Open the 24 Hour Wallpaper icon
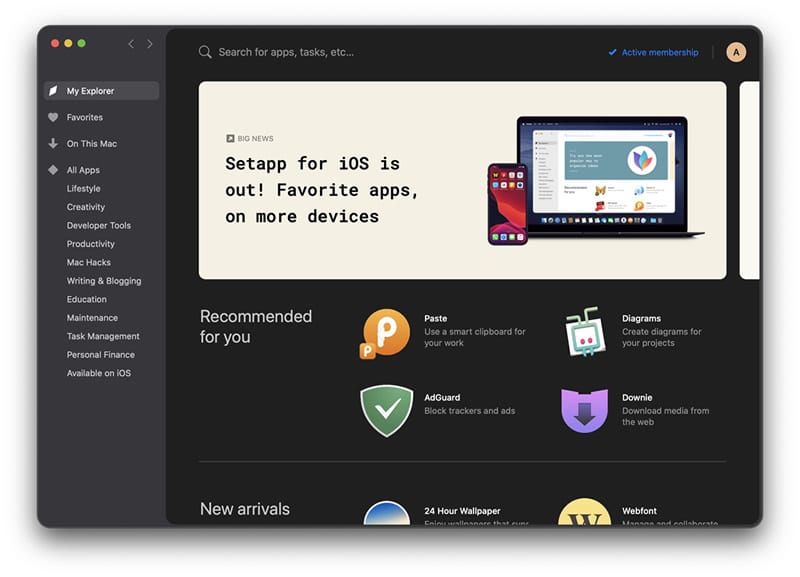 (387, 512)
